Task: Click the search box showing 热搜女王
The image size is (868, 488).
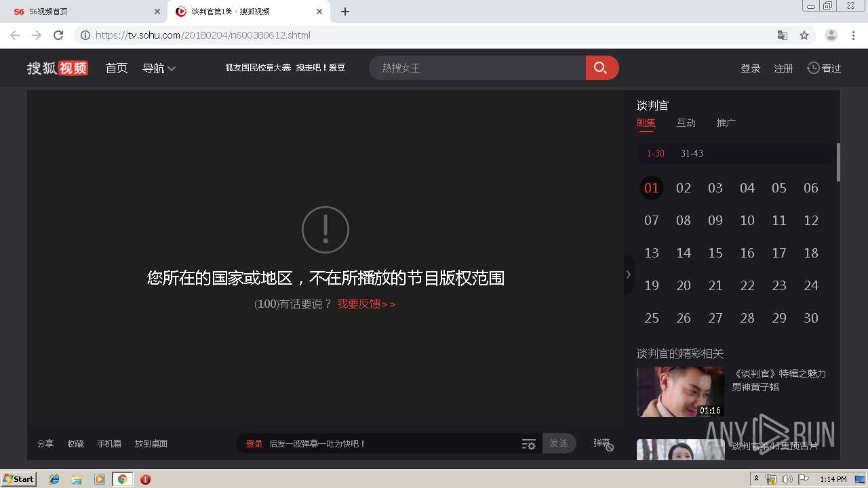Action: (477, 68)
